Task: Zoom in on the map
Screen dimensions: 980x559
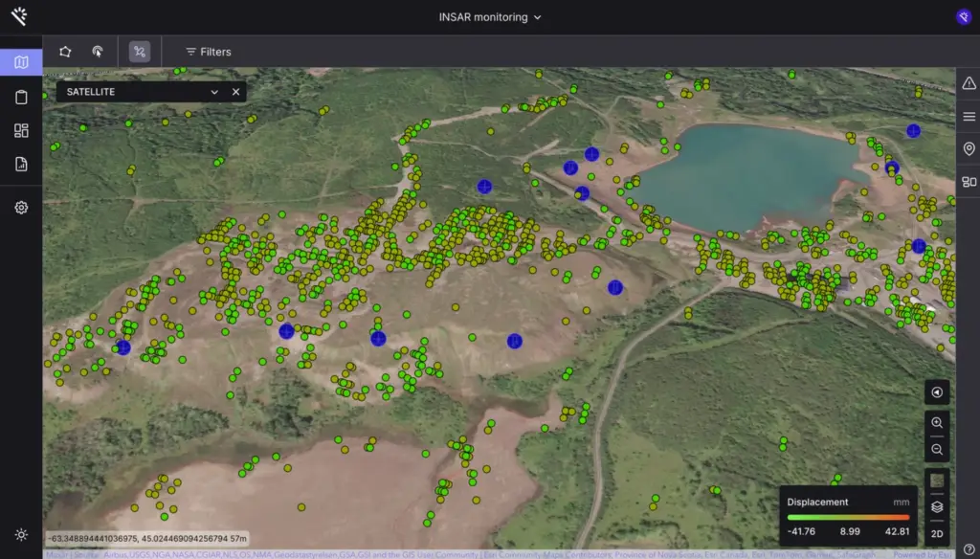Action: [x=937, y=422]
